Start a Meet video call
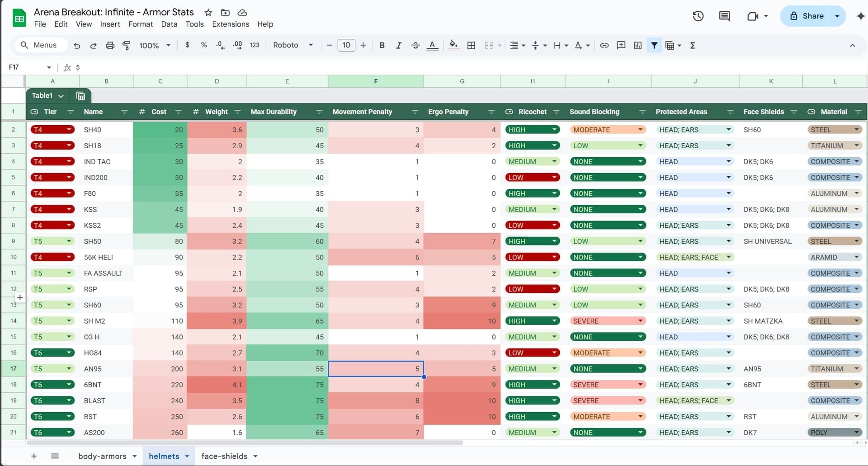 pyautogui.click(x=753, y=16)
